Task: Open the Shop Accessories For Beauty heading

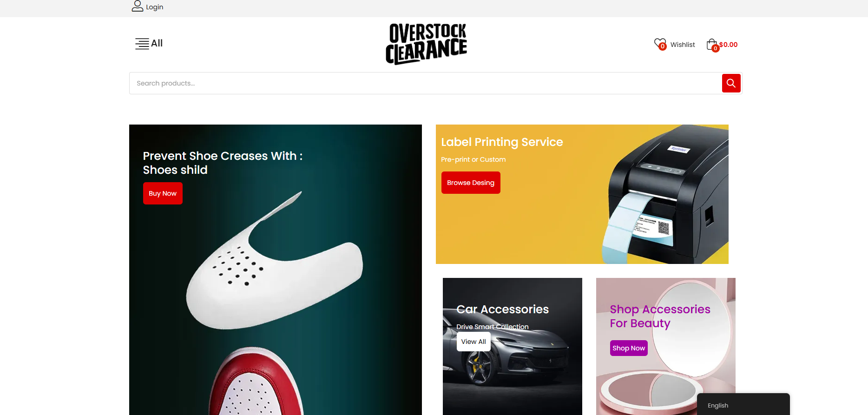Action: click(660, 316)
